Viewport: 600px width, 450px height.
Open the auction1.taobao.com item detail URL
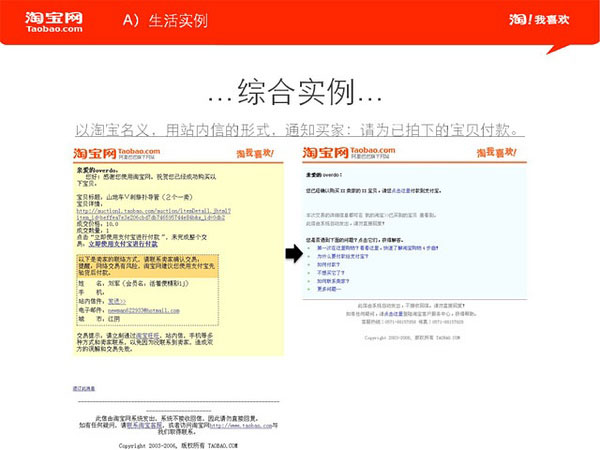153,214
